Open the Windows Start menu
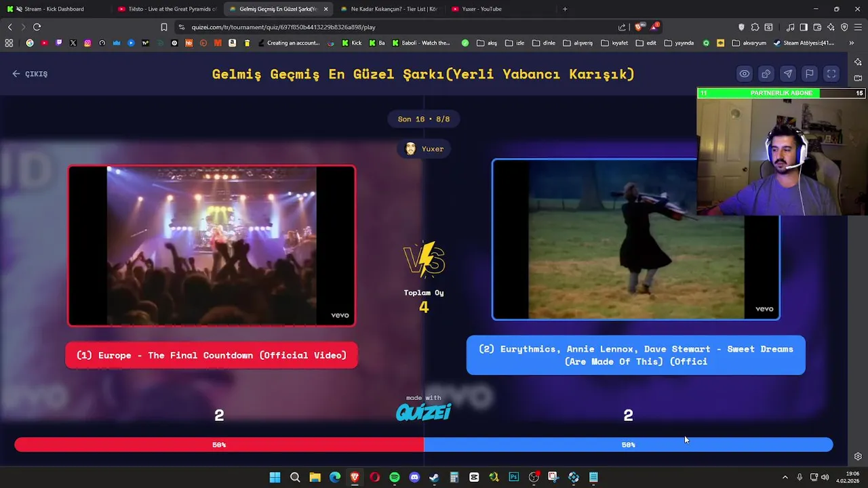The image size is (868, 488). pos(275,477)
